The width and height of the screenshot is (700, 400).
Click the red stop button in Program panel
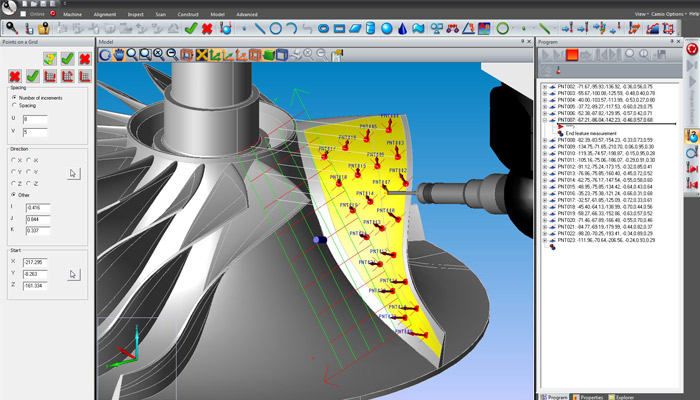[573, 54]
